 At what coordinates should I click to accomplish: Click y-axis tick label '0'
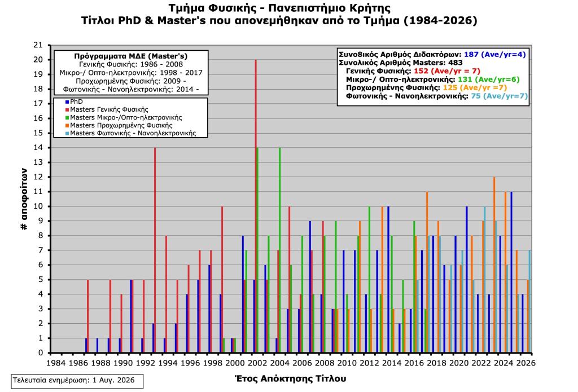[x=41, y=353]
